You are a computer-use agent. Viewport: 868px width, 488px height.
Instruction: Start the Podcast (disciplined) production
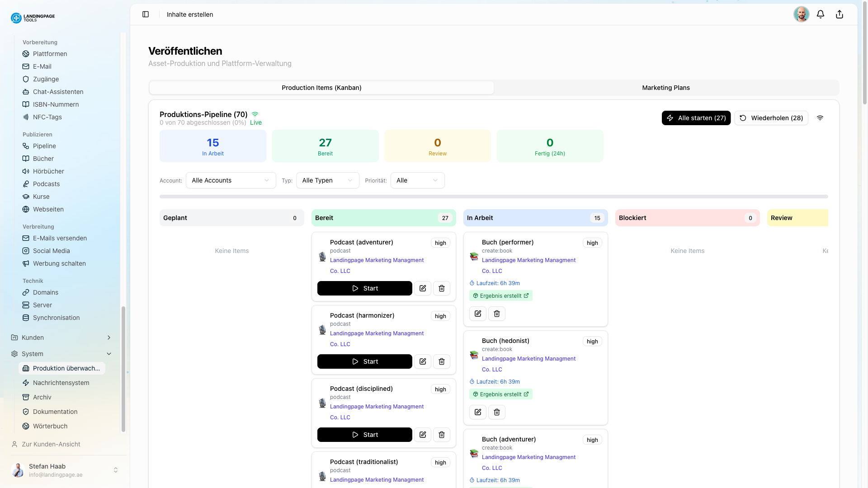point(364,435)
